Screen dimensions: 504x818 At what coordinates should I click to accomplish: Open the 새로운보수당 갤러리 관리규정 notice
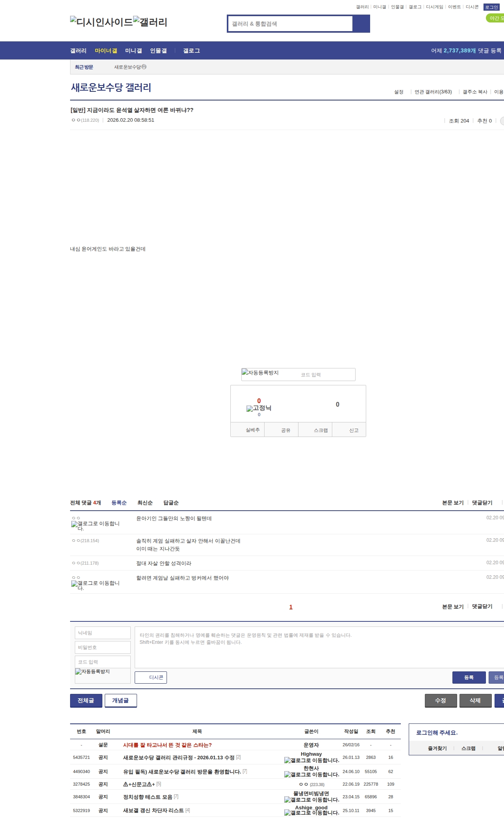[x=178, y=757]
